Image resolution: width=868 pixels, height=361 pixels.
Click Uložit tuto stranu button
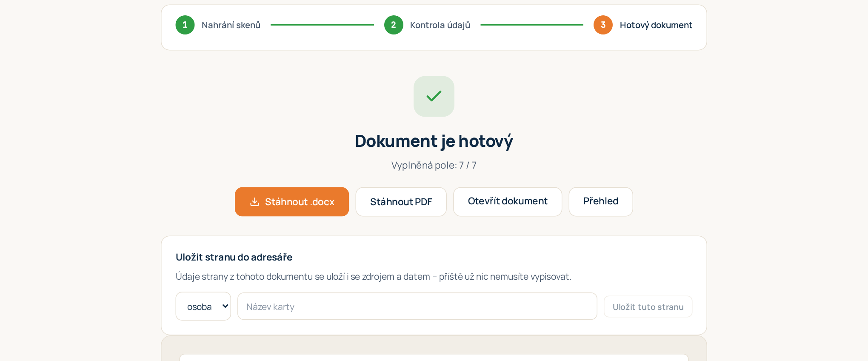(x=648, y=307)
